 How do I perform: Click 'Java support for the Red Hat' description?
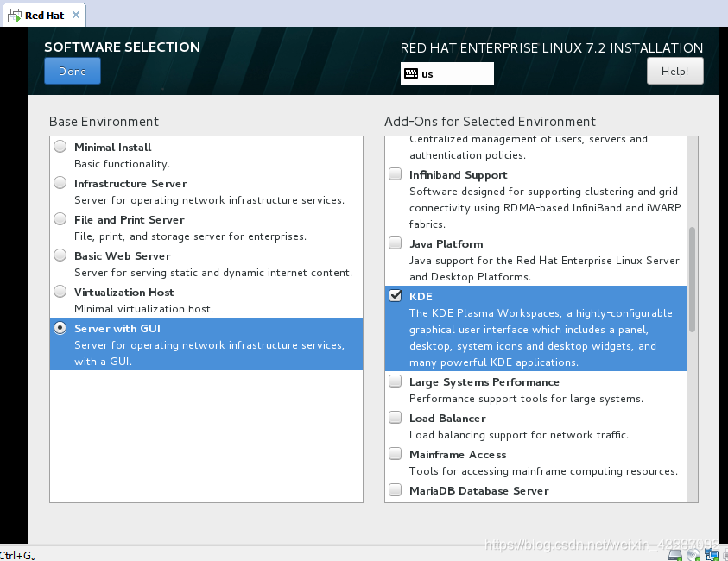coord(544,268)
